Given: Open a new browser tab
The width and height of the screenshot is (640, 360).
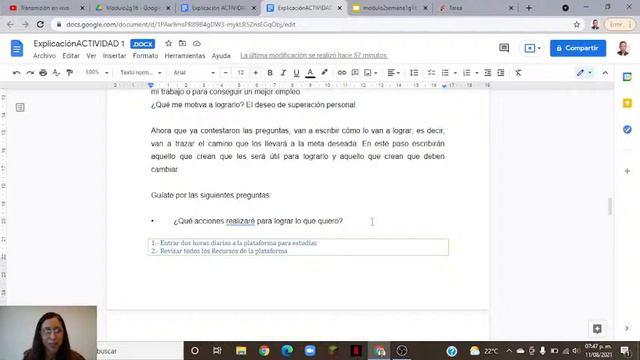Looking at the screenshot, I should tap(529, 8).
